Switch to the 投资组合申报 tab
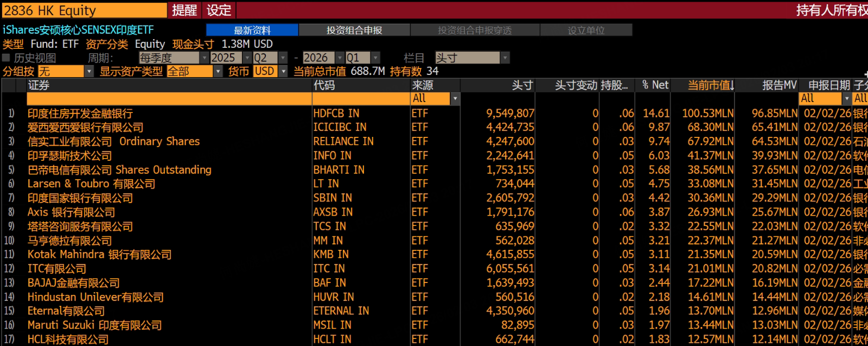This screenshot has height=346, width=868. point(354,30)
